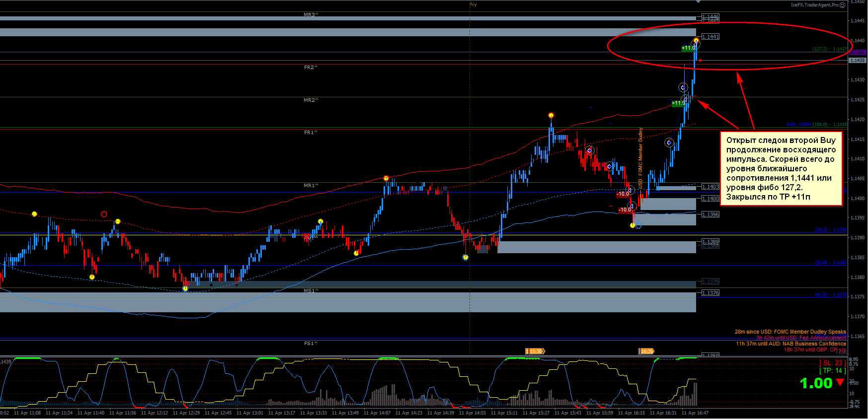
Task: Click the 1.1389 zone price tag
Action: click(x=710, y=241)
